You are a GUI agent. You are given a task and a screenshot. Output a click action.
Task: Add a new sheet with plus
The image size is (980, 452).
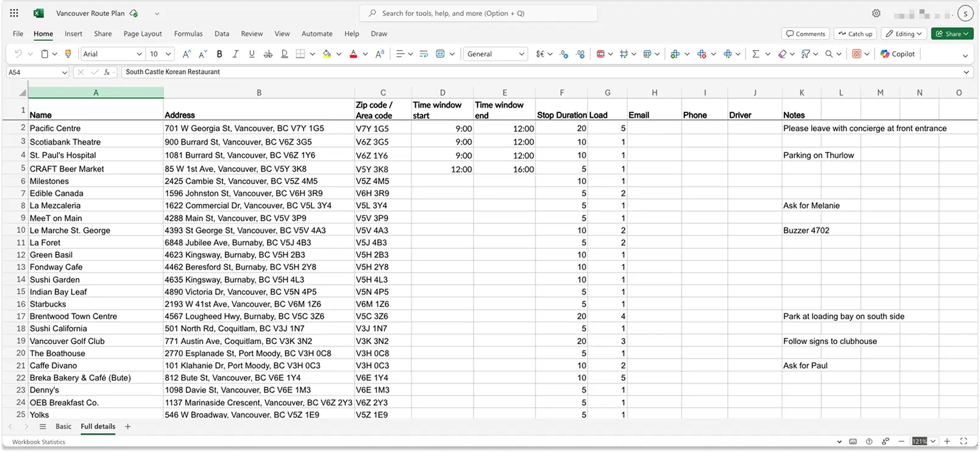tap(127, 426)
